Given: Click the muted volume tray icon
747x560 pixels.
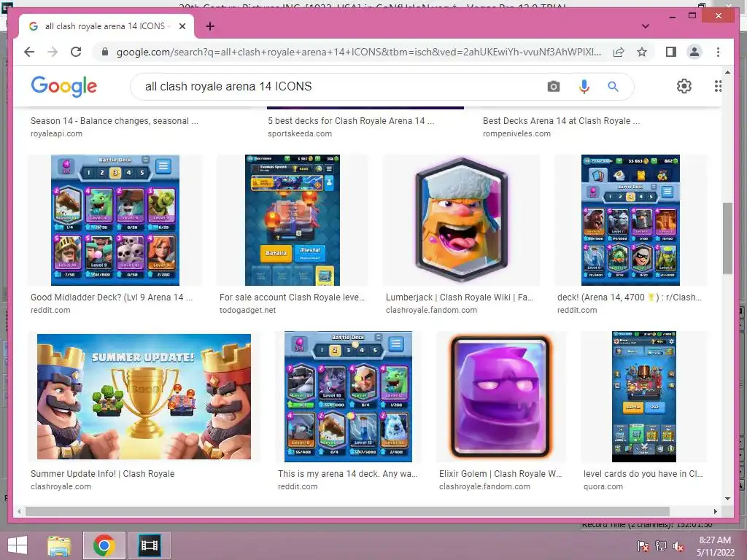Looking at the screenshot, I should 678,546.
